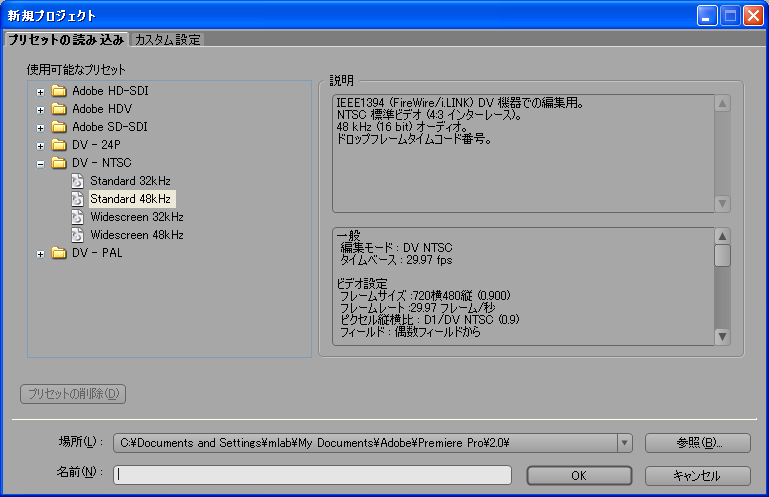Click the Adobe HDV folder icon
Viewport: 769px width, 497px height.
click(x=59, y=109)
